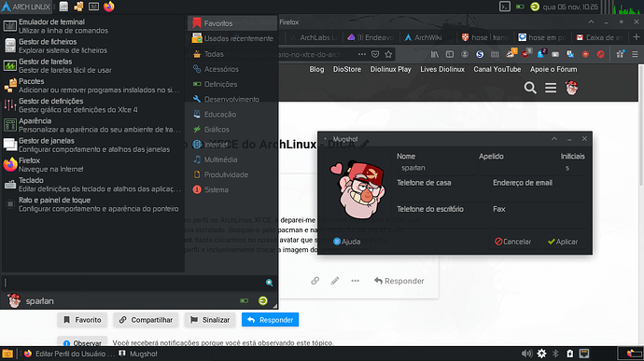Switch to hose em po Firefox tab

point(542,37)
